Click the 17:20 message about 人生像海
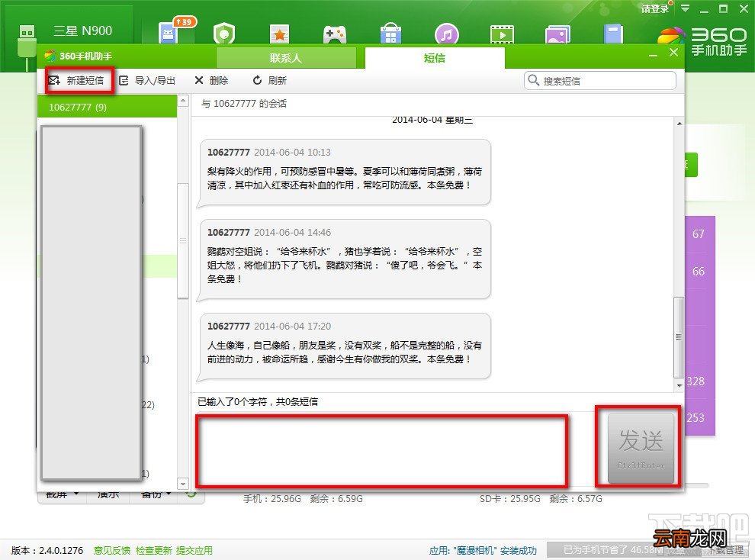This screenshot has height=560, width=755. click(x=345, y=346)
